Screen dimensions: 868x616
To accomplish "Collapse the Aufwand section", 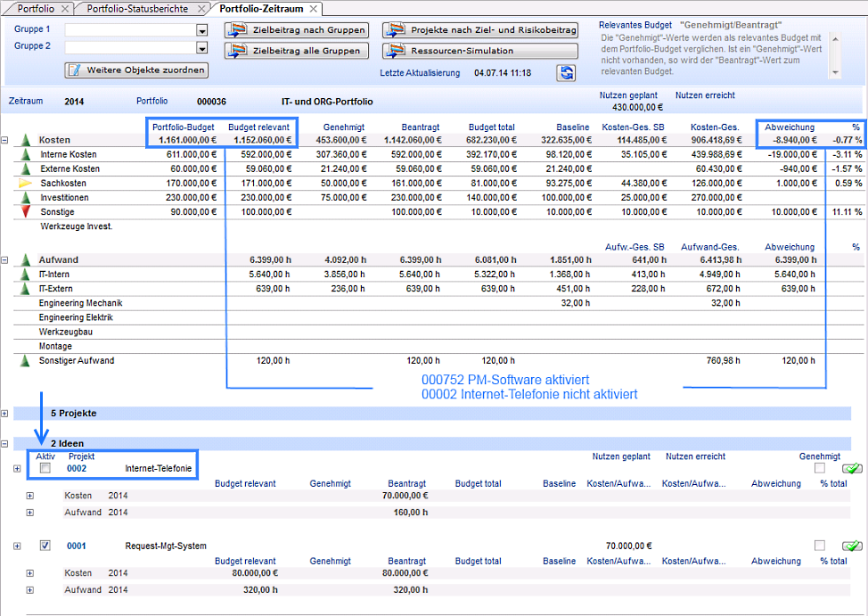I will coord(4,259).
